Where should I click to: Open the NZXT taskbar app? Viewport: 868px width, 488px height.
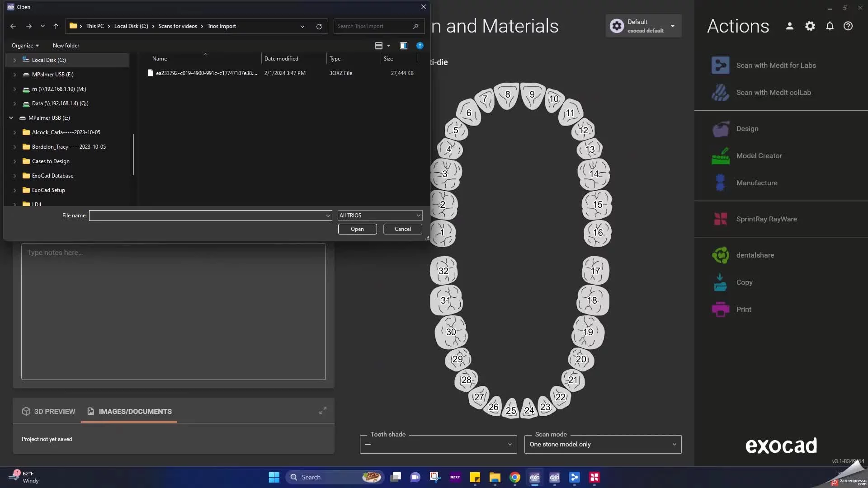coord(455,477)
